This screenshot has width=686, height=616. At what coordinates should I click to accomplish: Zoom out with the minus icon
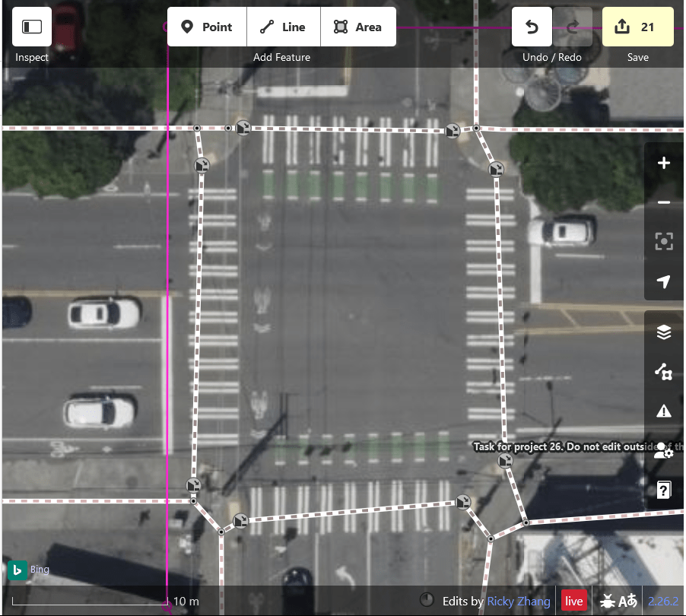point(664,202)
